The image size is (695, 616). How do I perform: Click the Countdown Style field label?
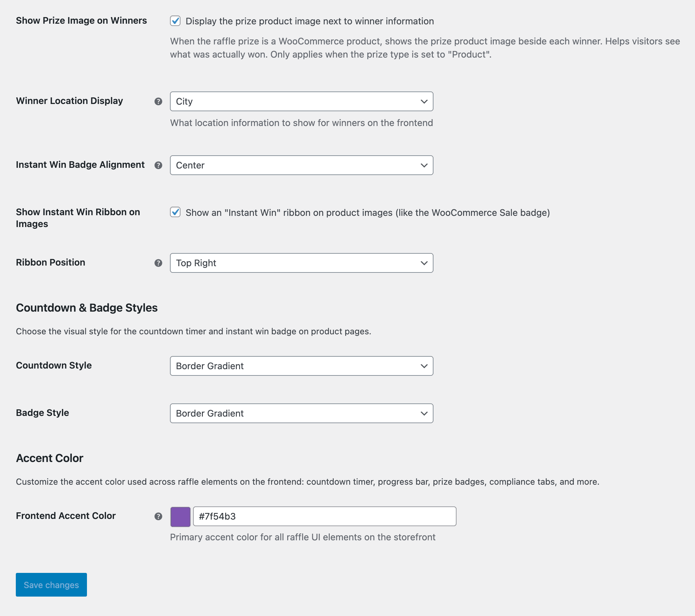54,365
